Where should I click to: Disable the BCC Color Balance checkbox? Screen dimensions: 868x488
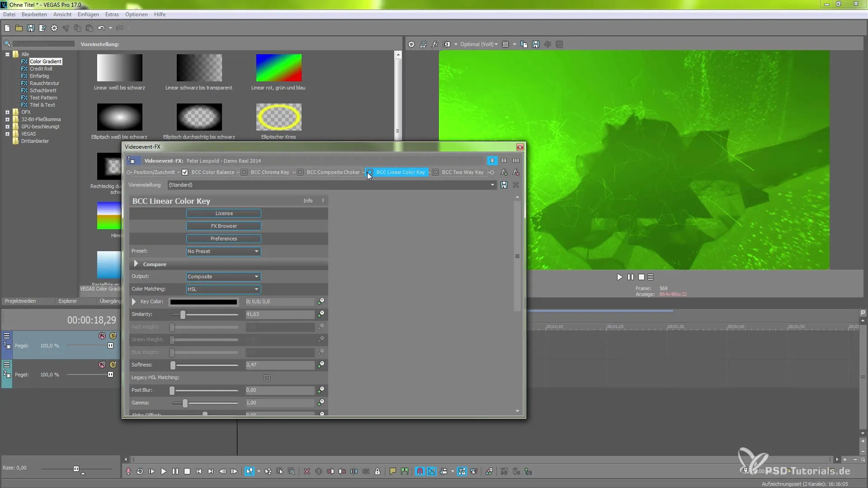[185, 172]
